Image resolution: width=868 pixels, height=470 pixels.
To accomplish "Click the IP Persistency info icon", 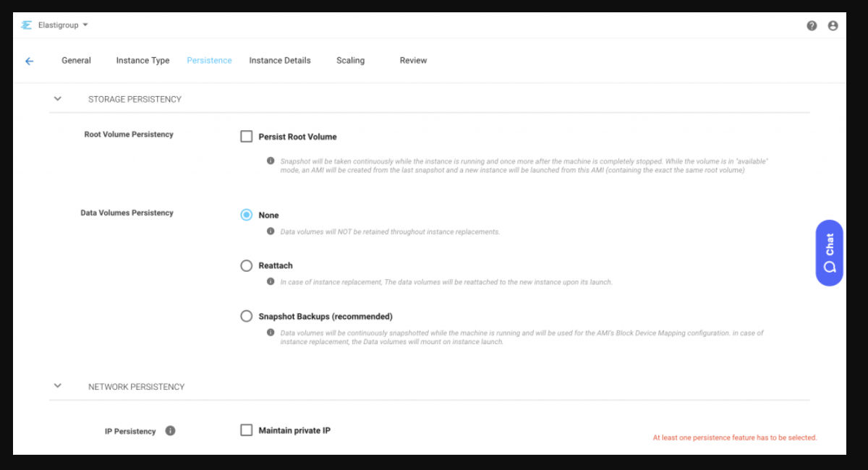I will (170, 431).
